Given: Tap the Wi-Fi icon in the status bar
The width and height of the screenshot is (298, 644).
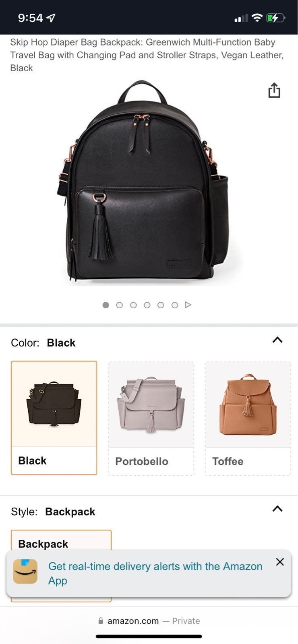Looking at the screenshot, I should (257, 18).
